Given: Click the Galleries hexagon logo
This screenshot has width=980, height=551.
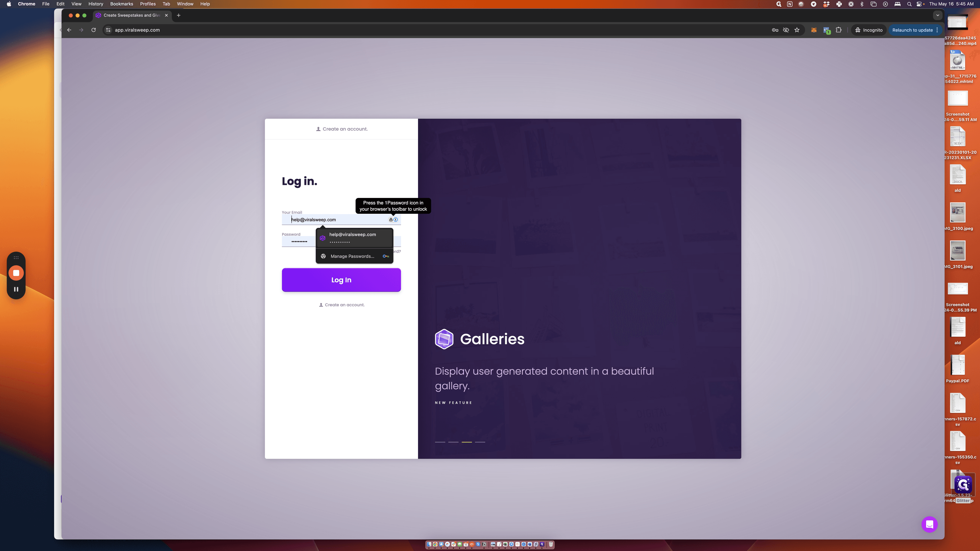Looking at the screenshot, I should tap(444, 339).
